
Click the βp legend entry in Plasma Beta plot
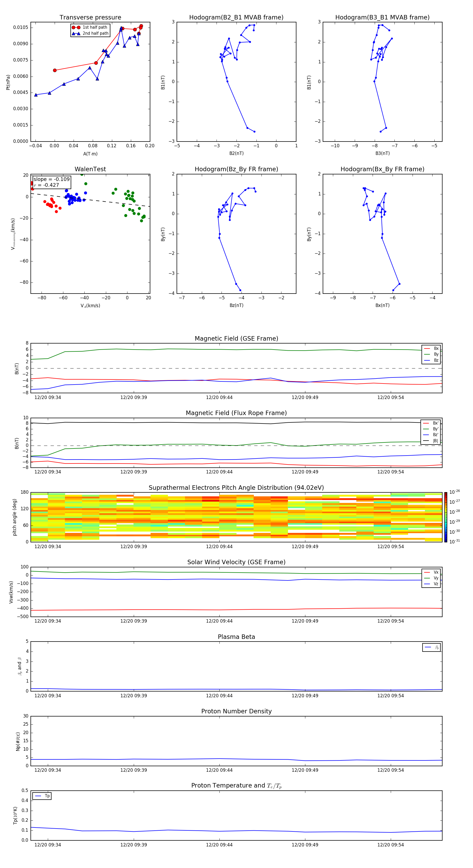431,647
